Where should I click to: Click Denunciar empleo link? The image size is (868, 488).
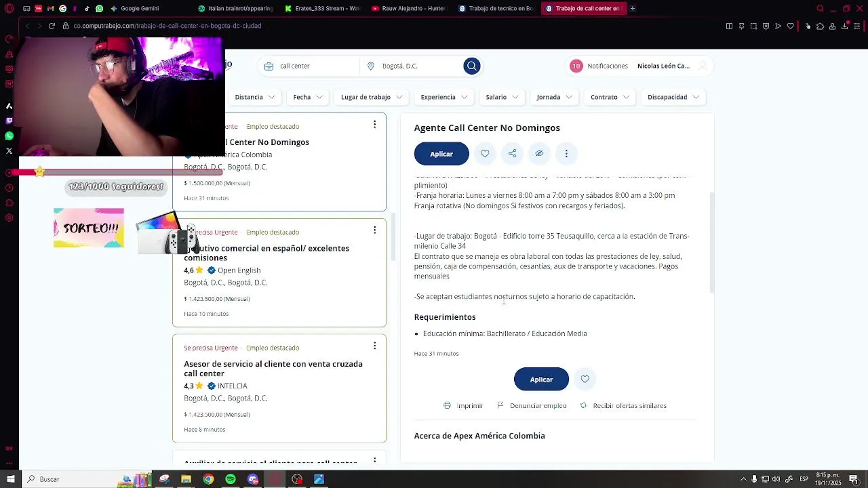(532, 406)
